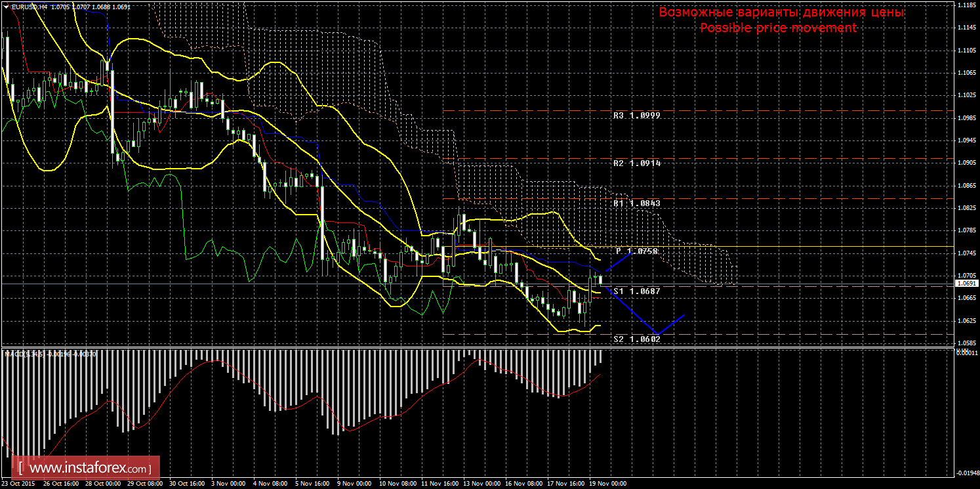Click the 13 Nov 00:00 time label
Viewport: 980px width, 489px height.
pyautogui.click(x=480, y=484)
